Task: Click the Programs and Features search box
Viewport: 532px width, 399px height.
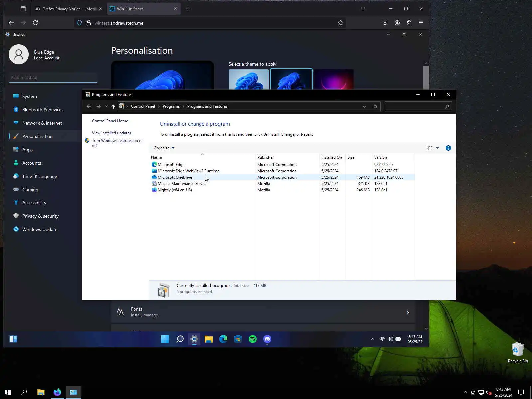Action: (x=418, y=106)
